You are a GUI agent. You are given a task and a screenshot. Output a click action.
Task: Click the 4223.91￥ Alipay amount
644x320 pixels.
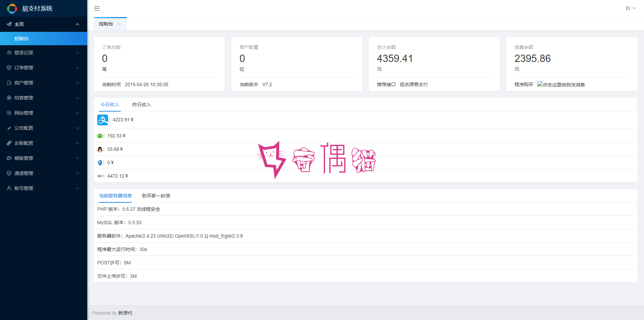(123, 120)
